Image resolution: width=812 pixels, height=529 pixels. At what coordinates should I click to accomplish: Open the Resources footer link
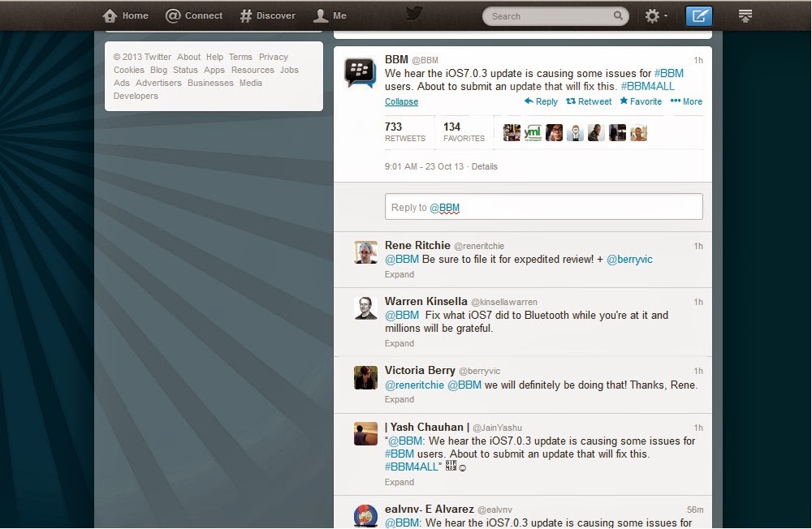click(x=253, y=70)
